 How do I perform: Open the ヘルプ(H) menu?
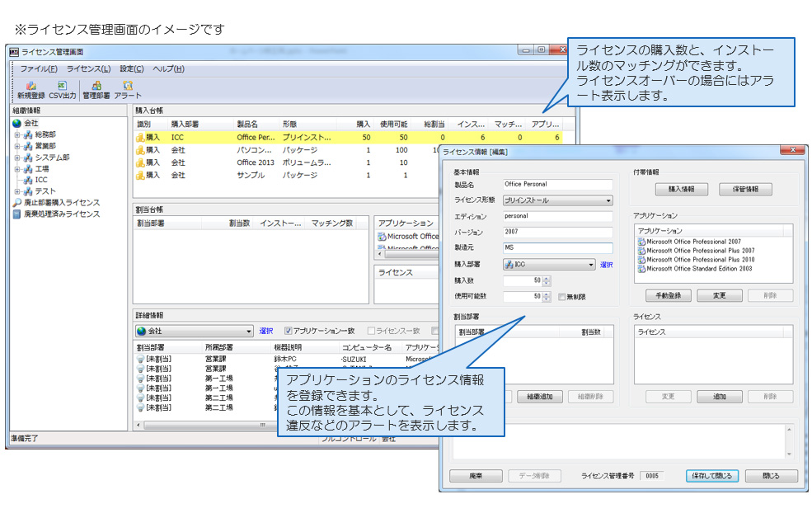(x=168, y=69)
